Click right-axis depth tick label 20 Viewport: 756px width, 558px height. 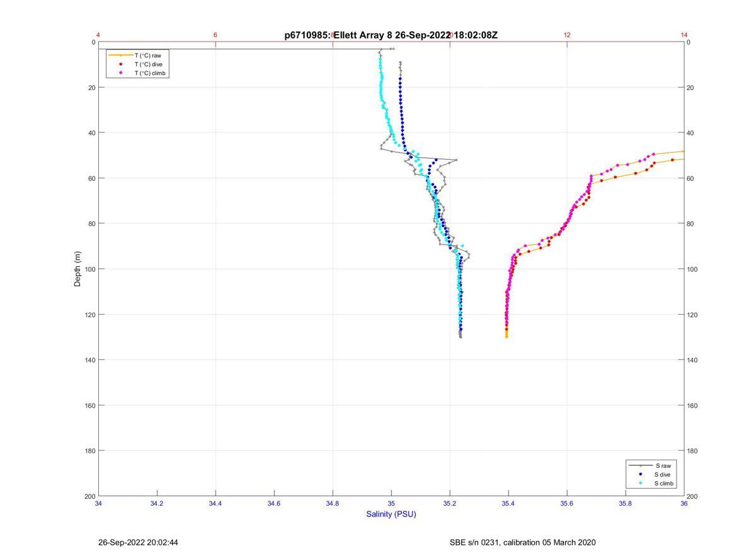tap(691, 88)
